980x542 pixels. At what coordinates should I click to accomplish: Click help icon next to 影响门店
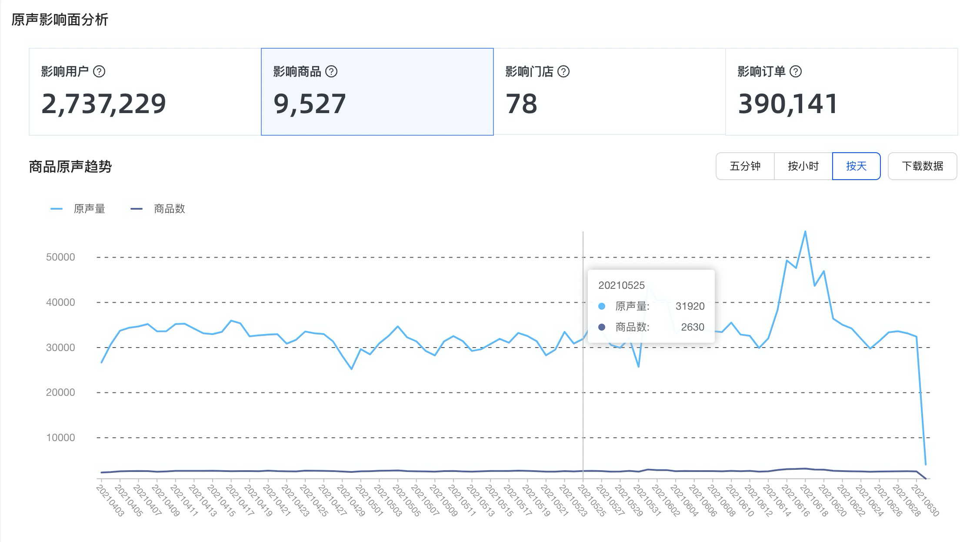pos(563,71)
